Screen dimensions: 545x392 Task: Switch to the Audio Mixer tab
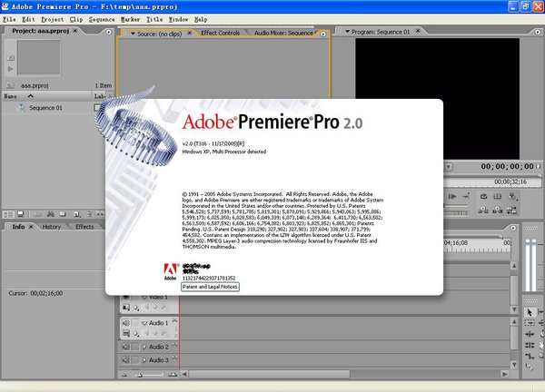click(283, 33)
